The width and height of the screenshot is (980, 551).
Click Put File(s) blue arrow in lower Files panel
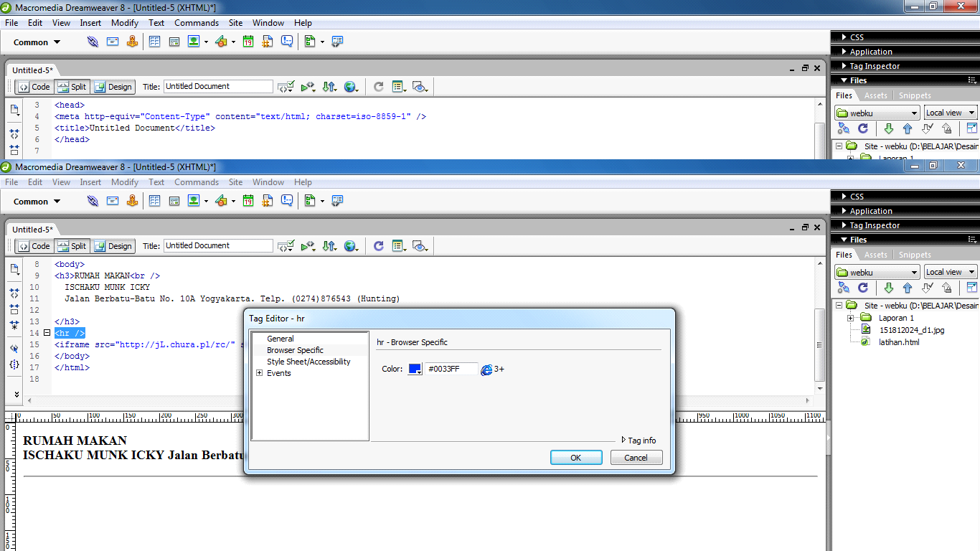click(x=908, y=288)
